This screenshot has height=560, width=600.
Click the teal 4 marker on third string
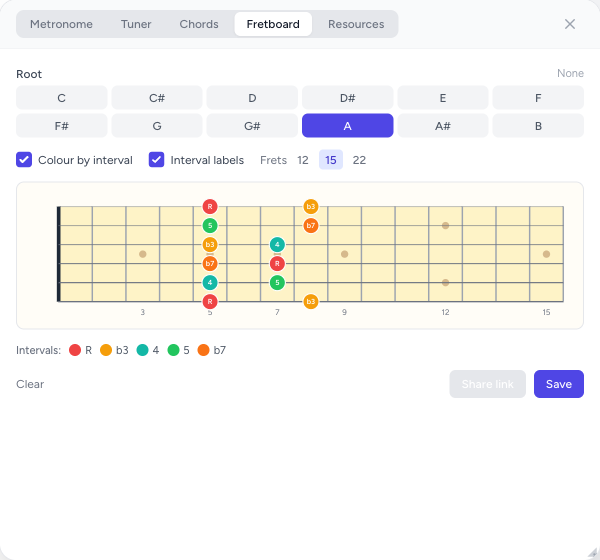(277, 245)
